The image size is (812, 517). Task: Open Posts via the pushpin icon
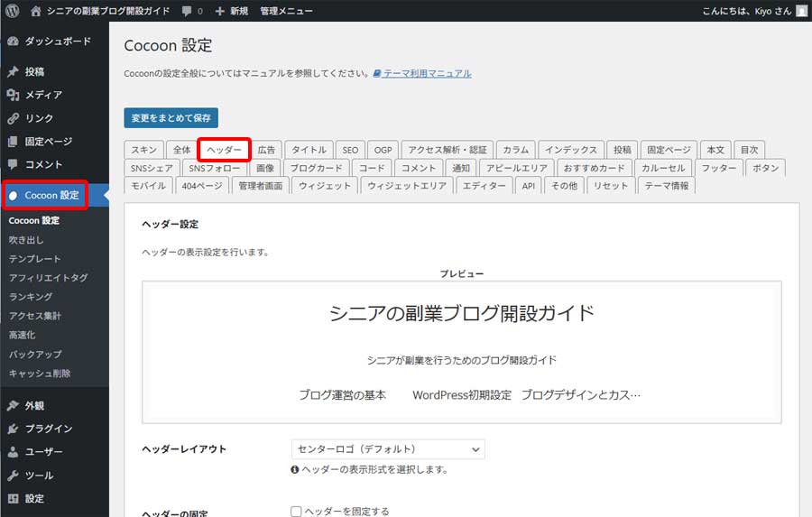coord(13,71)
